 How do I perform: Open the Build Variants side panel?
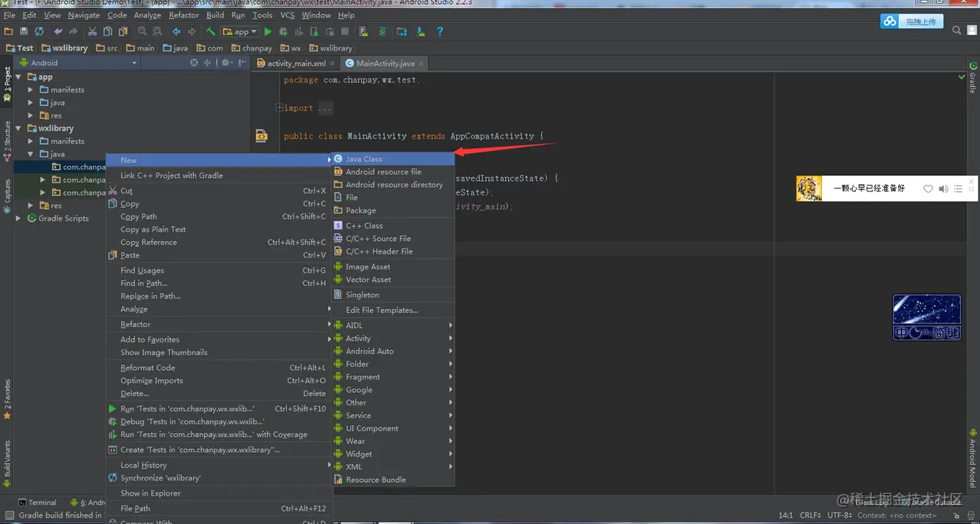click(x=6, y=463)
